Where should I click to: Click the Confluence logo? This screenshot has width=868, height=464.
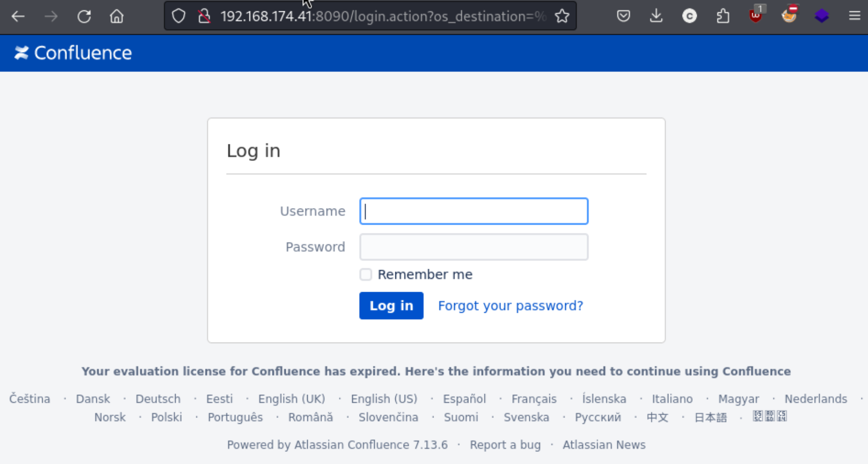point(73,53)
